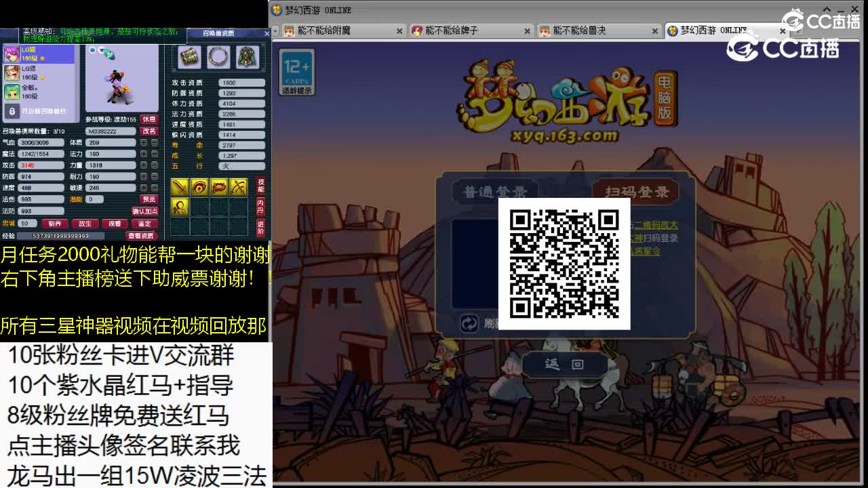The width and height of the screenshot is (868, 488).
Task: Click the 查看资质 button
Action: 141,235
